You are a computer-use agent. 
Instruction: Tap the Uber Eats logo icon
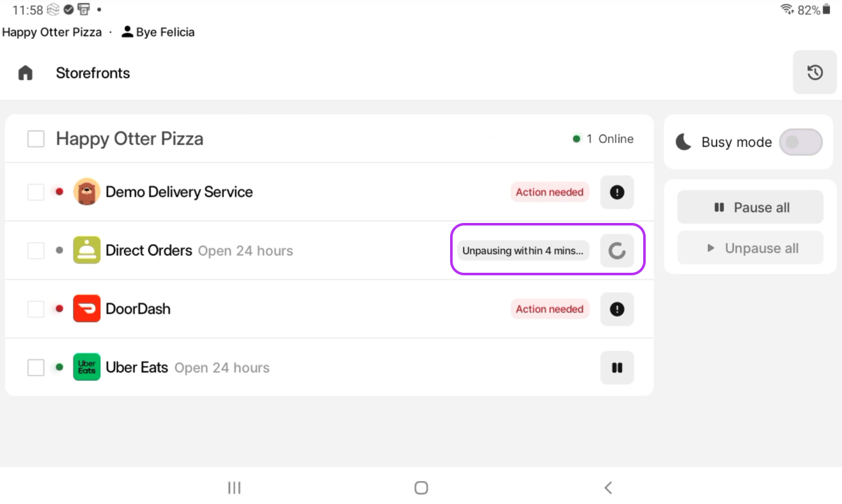coord(86,367)
